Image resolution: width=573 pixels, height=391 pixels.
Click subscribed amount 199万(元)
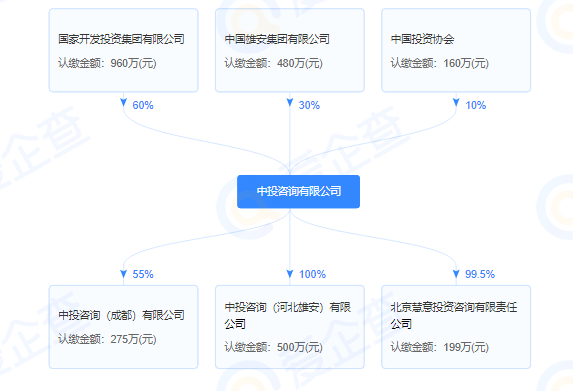(x=466, y=347)
